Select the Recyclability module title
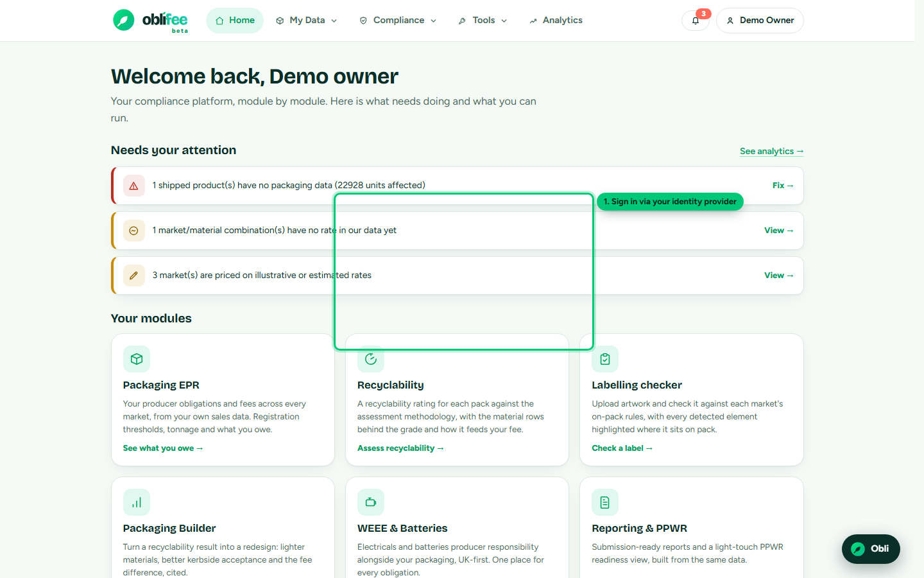 point(391,385)
